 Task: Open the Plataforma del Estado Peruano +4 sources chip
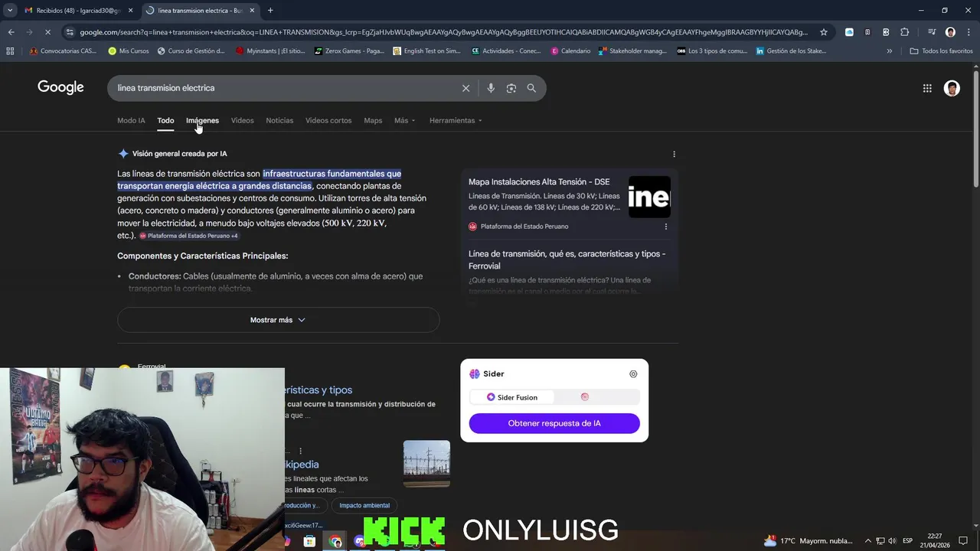(189, 236)
